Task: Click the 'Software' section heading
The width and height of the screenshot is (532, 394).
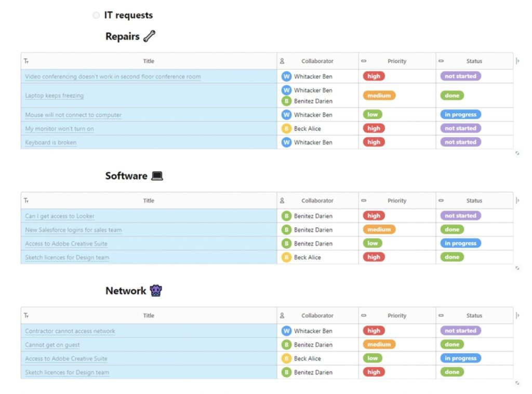Action: pyautogui.click(x=126, y=176)
